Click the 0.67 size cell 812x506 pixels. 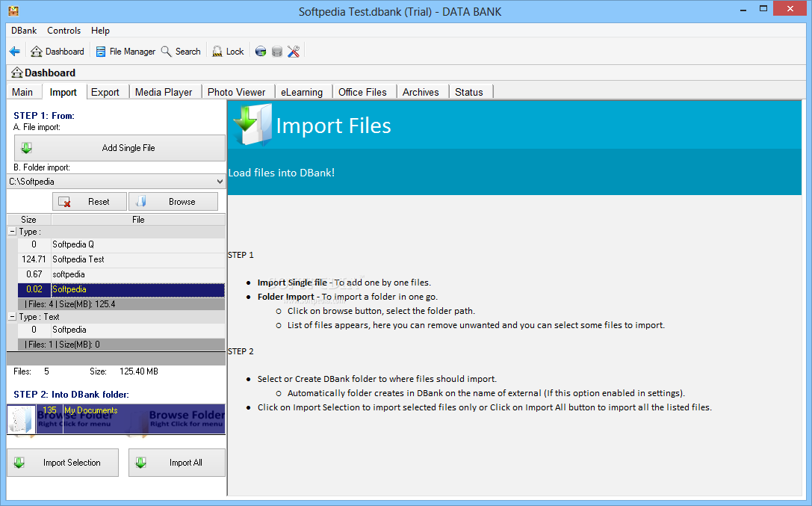34,274
